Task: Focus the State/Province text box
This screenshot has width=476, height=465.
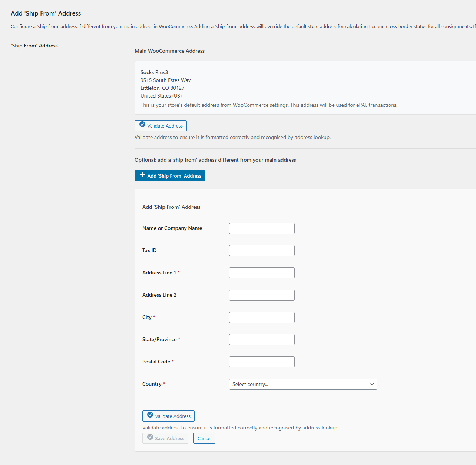Action: click(262, 340)
